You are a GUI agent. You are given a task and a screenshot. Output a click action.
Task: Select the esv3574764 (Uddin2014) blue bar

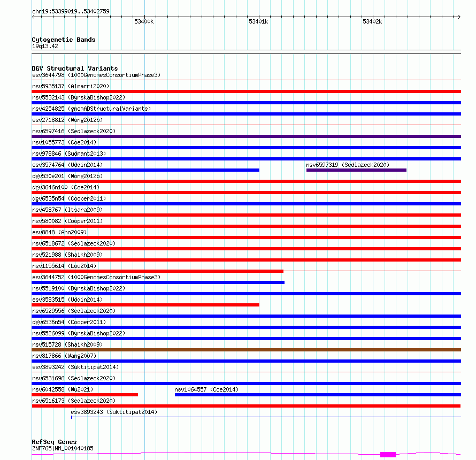coord(145,170)
